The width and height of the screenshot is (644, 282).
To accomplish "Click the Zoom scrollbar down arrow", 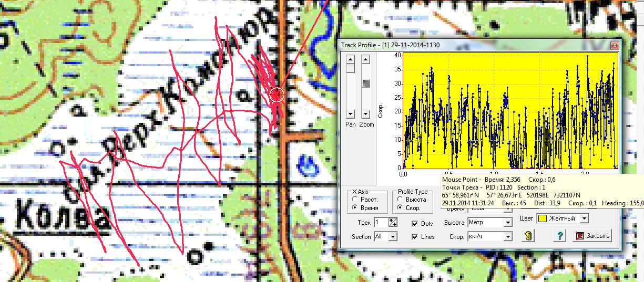I will (x=366, y=114).
